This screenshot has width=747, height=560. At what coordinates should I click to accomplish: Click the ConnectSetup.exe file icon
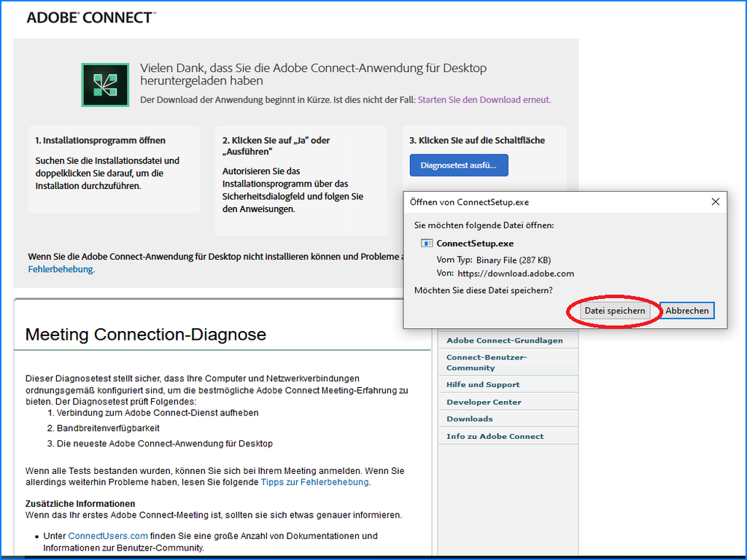pos(427,244)
